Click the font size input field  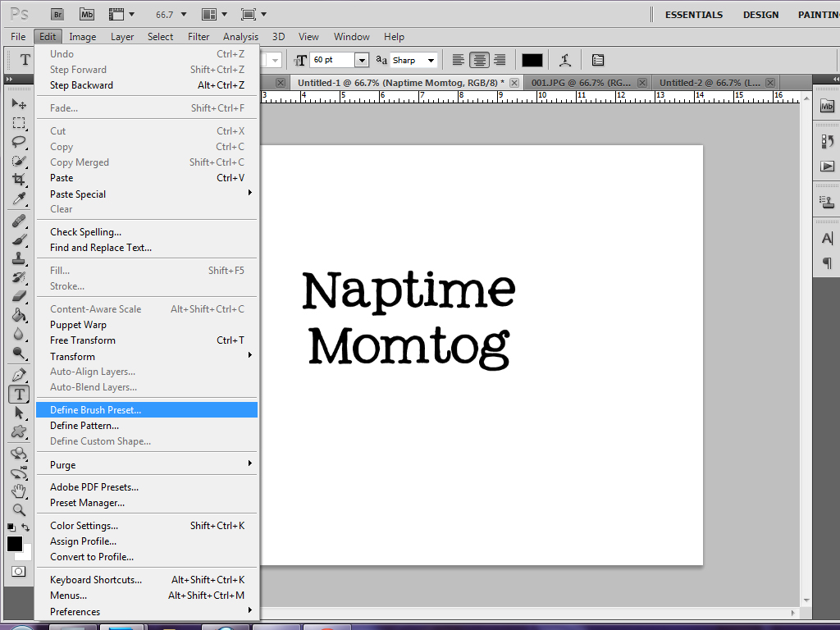coord(333,60)
